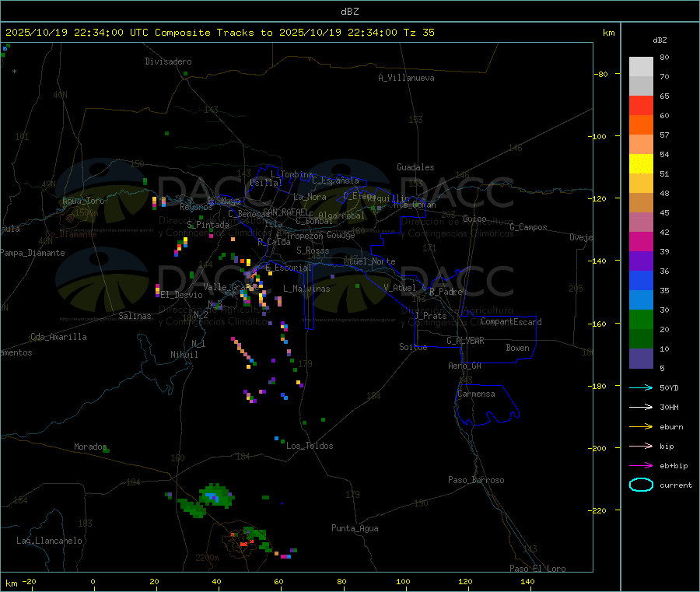The image size is (700, 592).
Task: Click the CompartEscard place label
Action: 511,322
